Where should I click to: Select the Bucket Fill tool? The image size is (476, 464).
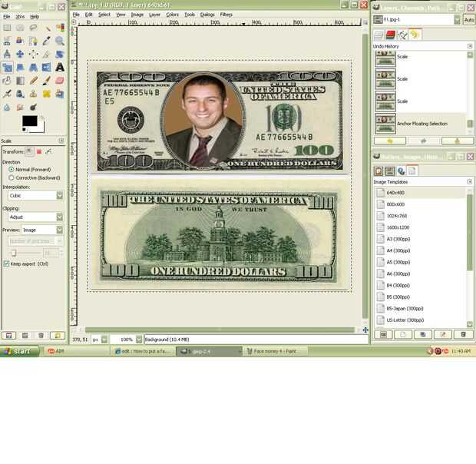coord(7,81)
